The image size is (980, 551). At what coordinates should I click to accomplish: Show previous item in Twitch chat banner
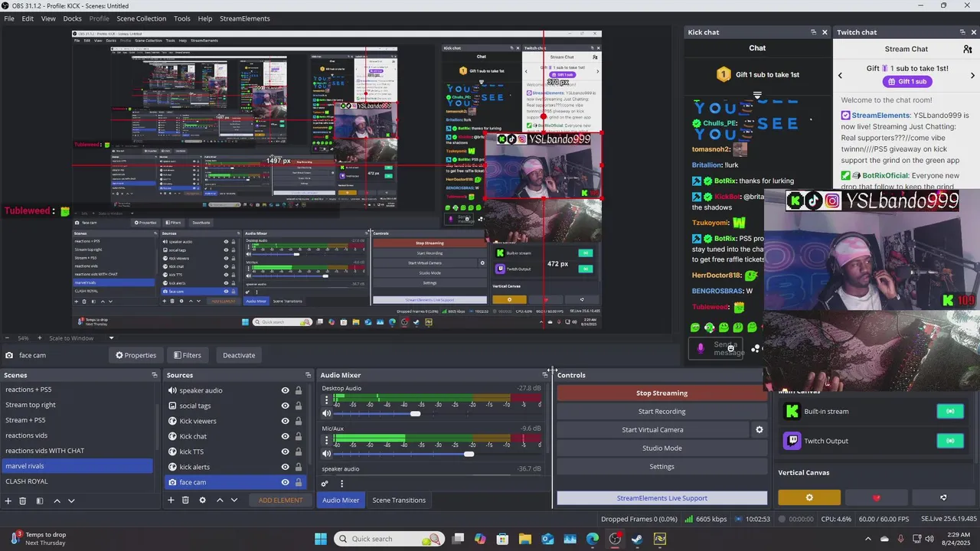coord(840,75)
